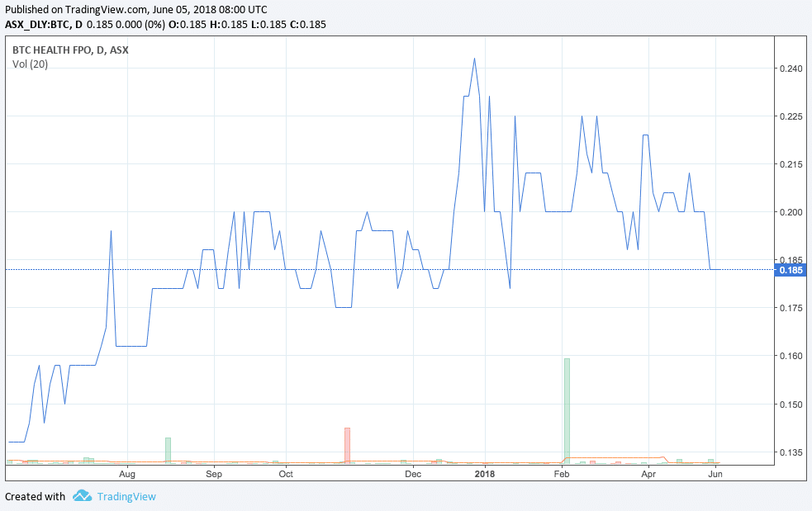Click the blue 0.185 current price tag
This screenshot has height=511, width=812.
click(x=791, y=270)
